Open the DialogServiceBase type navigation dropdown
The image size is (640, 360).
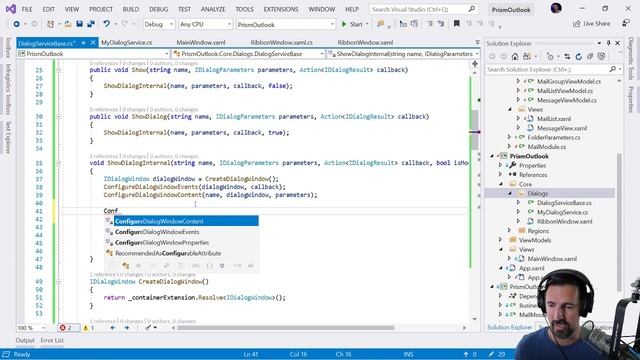tap(248, 54)
